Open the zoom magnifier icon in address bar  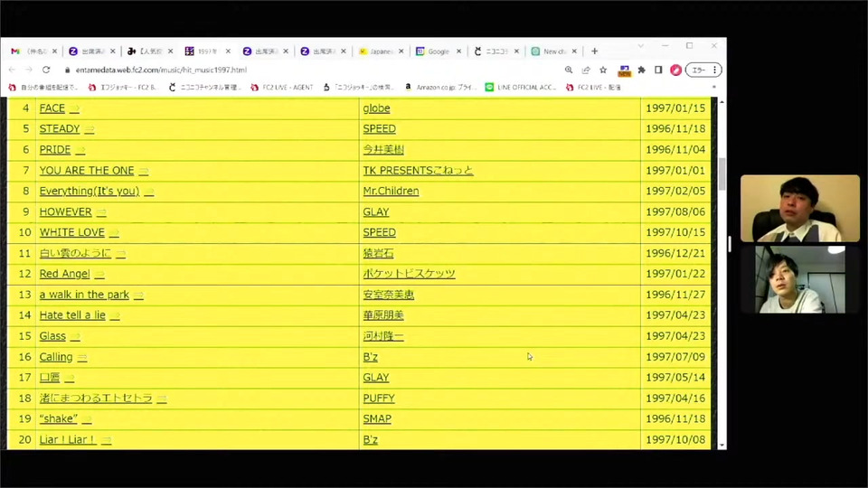pyautogui.click(x=569, y=70)
